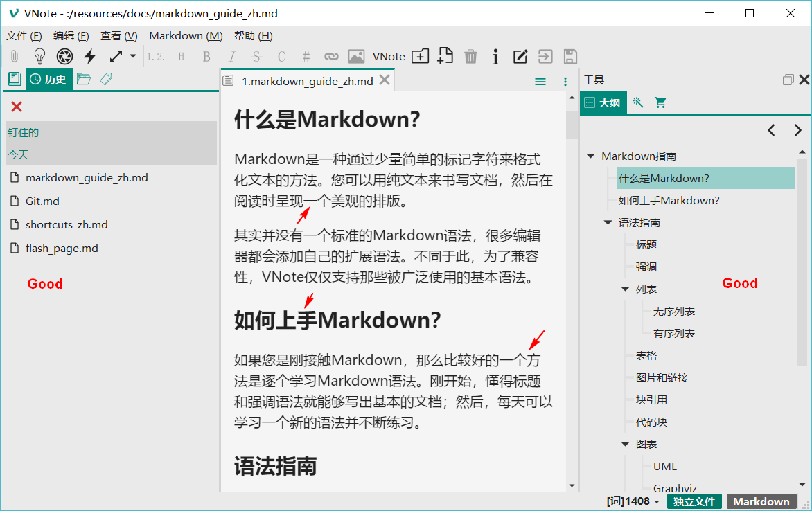
Task: Click the VNote toolbar label
Action: pos(389,57)
